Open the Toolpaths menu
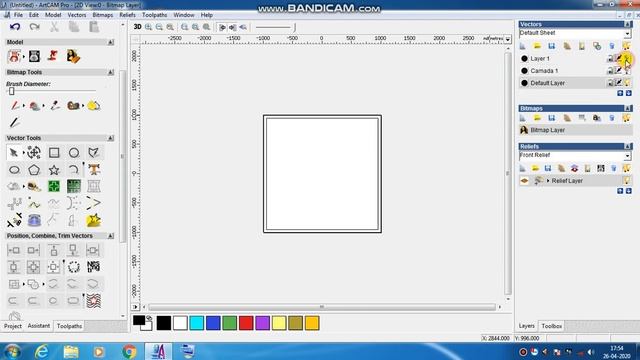Image resolution: width=640 pixels, height=360 pixels. pos(154,15)
